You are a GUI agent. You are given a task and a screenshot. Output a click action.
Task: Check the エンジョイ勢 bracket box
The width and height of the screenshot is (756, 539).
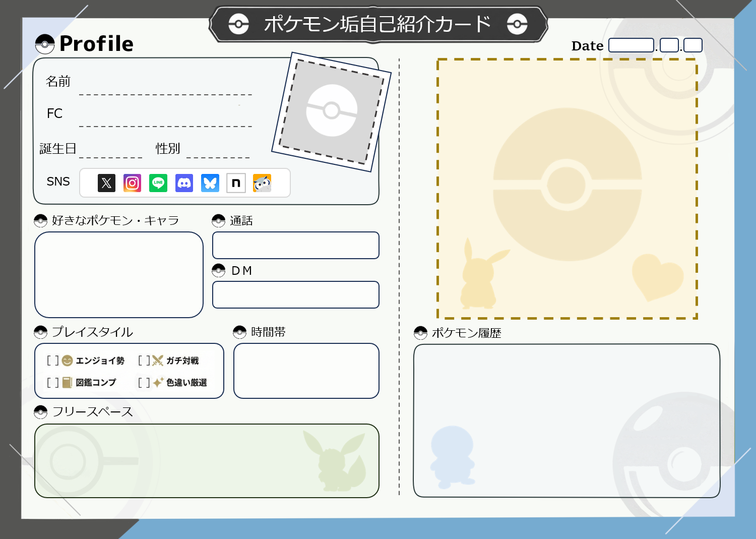click(x=53, y=361)
